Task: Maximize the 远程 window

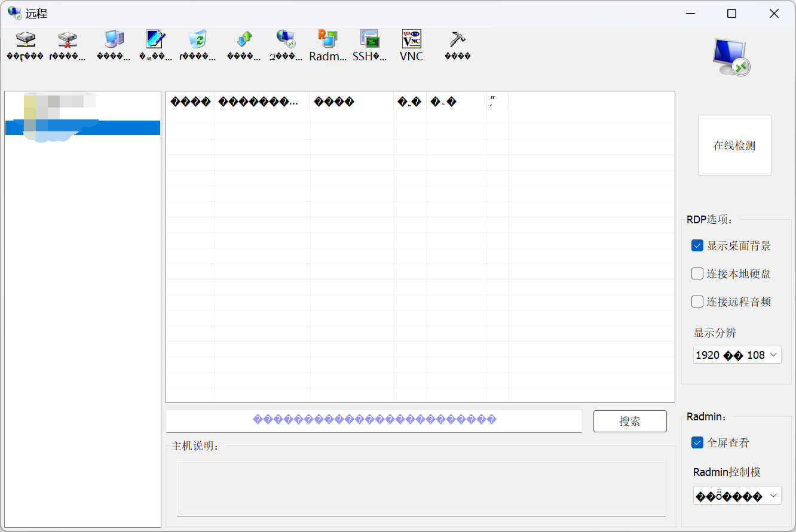Action: [x=731, y=14]
